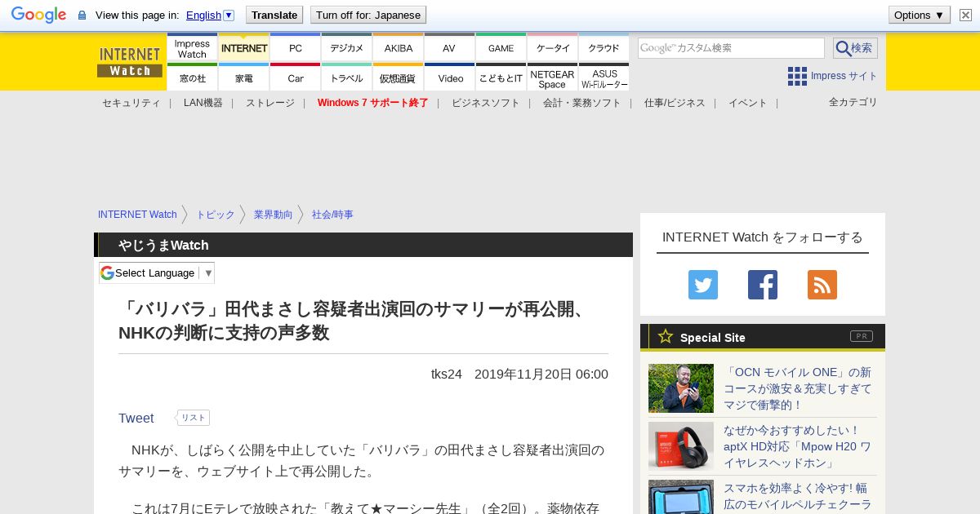This screenshot has width=980, height=514.
Task: Open the Video tab
Action: [x=449, y=78]
